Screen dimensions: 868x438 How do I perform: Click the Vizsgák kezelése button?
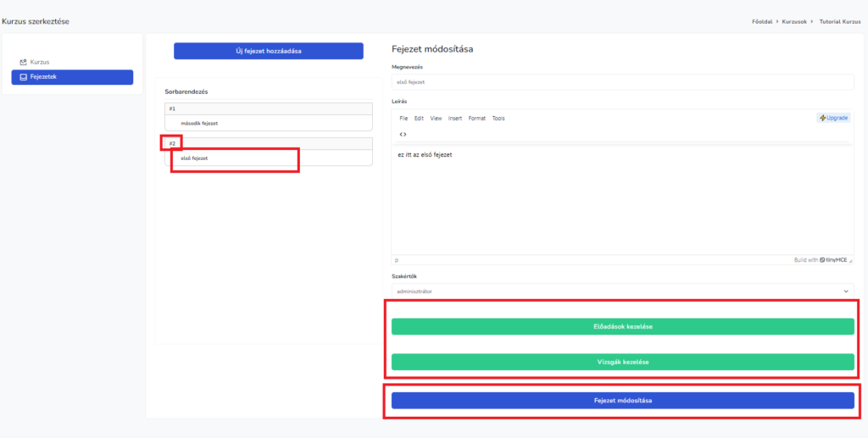[x=622, y=362]
